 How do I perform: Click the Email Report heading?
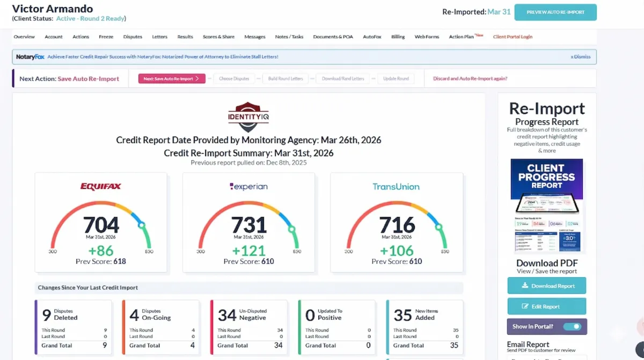pos(528,344)
